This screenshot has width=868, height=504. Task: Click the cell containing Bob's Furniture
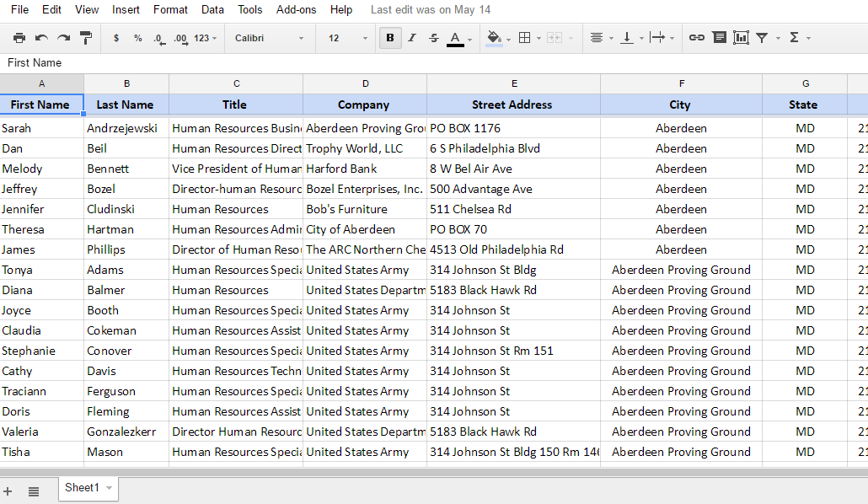(365, 209)
